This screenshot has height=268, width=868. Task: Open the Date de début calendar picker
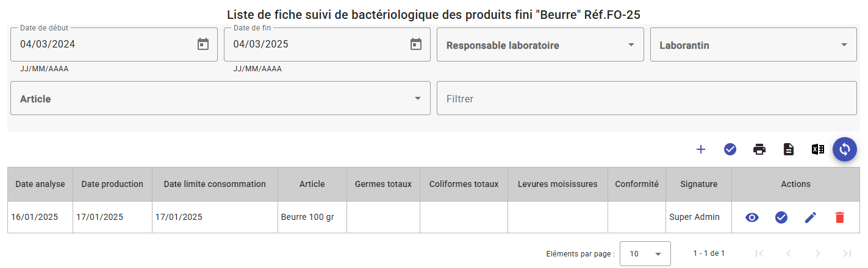click(203, 44)
